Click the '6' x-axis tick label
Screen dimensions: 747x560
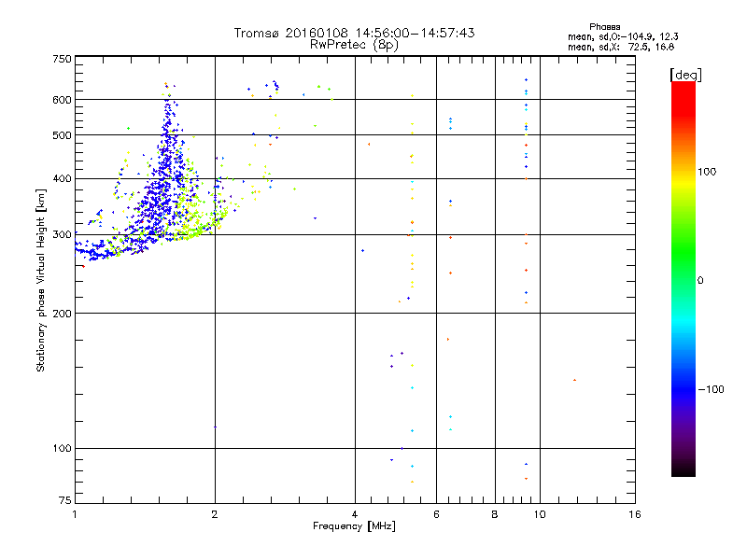436,514
